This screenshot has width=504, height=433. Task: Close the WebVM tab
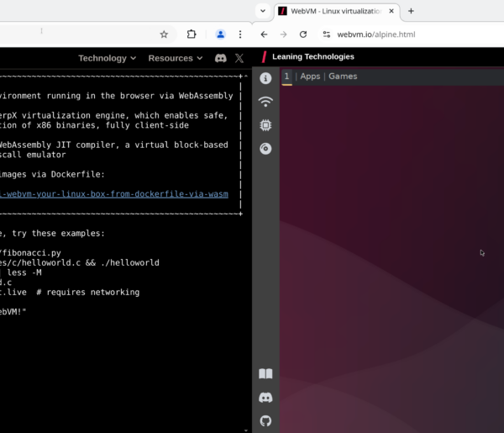pyautogui.click(x=391, y=11)
